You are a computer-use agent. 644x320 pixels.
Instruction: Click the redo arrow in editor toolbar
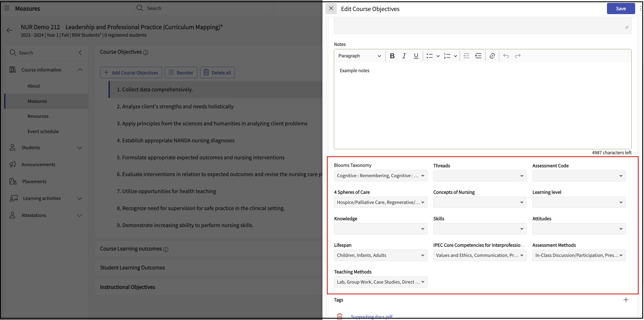[517, 56]
